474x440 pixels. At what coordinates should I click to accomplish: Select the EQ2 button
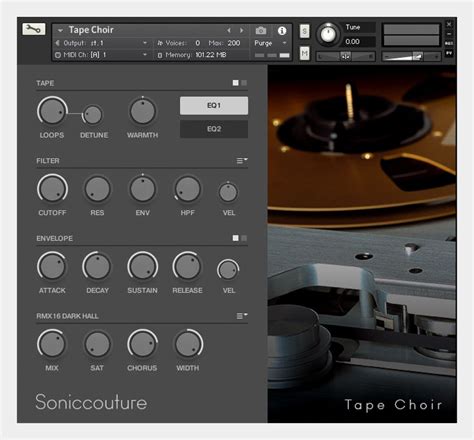214,129
